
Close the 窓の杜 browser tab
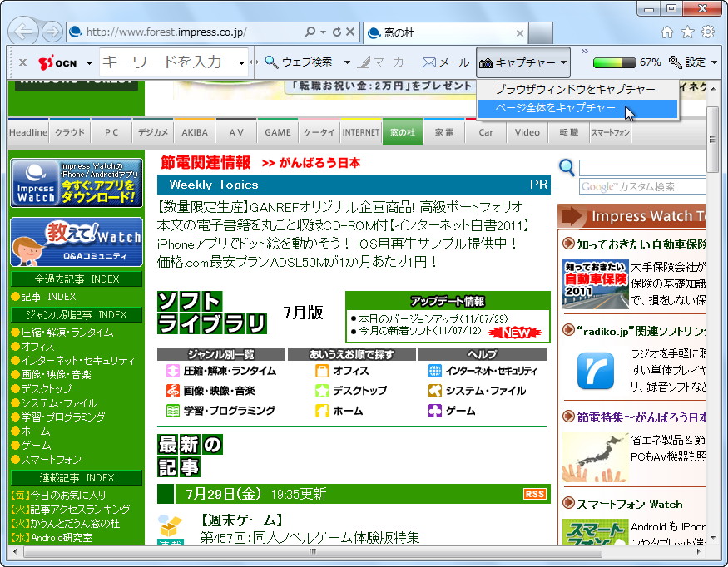[520, 33]
